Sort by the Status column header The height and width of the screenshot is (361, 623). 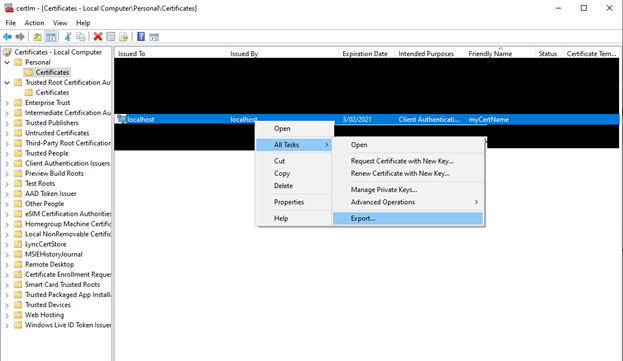point(549,54)
